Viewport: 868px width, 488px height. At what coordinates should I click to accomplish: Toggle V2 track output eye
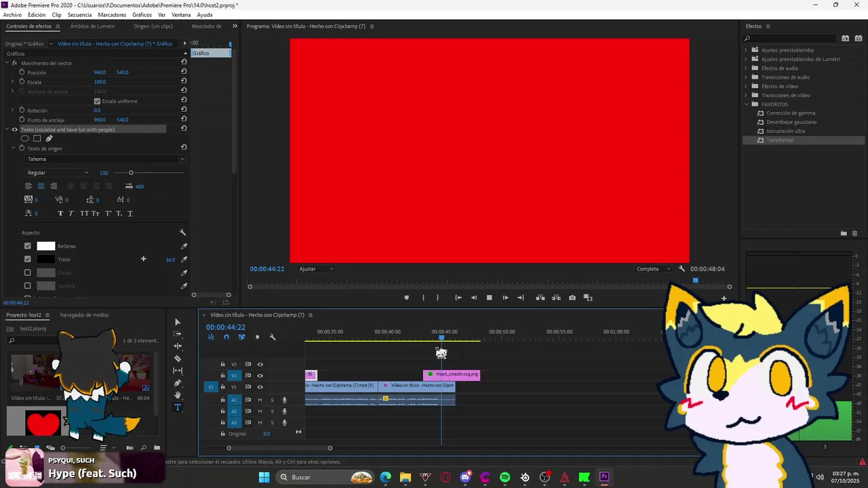[260, 375]
